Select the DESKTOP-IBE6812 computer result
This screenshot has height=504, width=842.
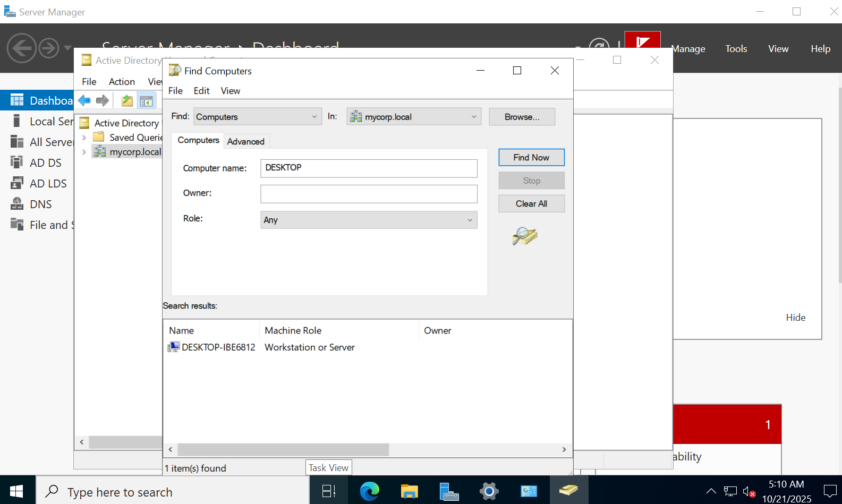point(218,347)
